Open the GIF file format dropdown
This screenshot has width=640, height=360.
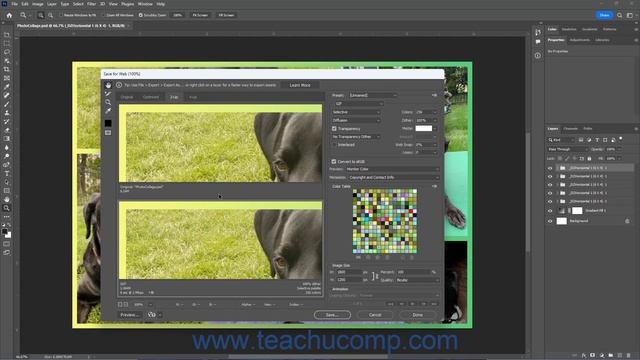(x=358, y=104)
